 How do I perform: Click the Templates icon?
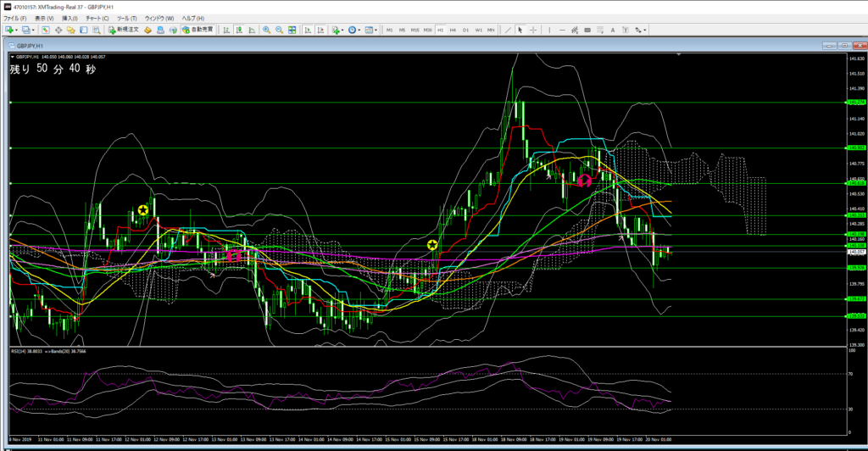point(370,30)
